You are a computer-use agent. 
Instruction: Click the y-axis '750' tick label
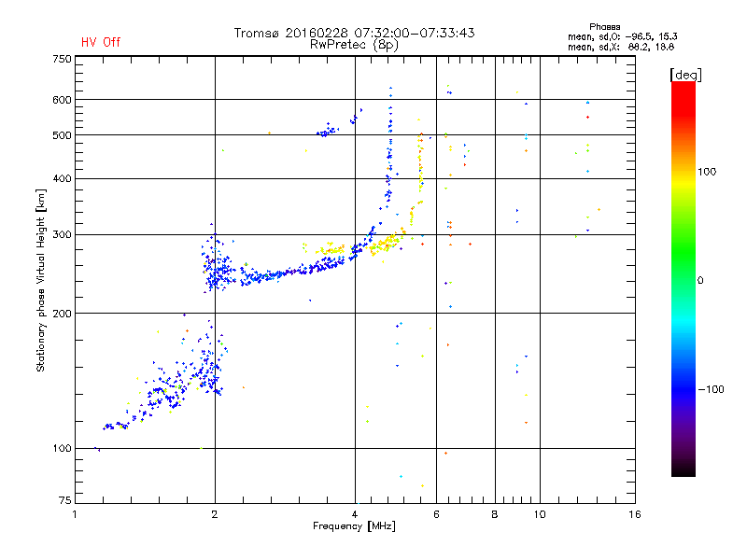pyautogui.click(x=62, y=59)
